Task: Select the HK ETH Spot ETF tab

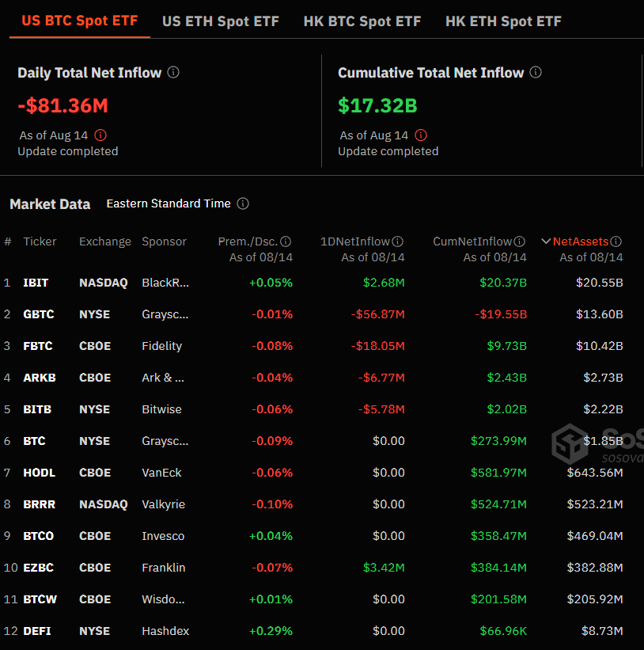Action: [x=503, y=21]
